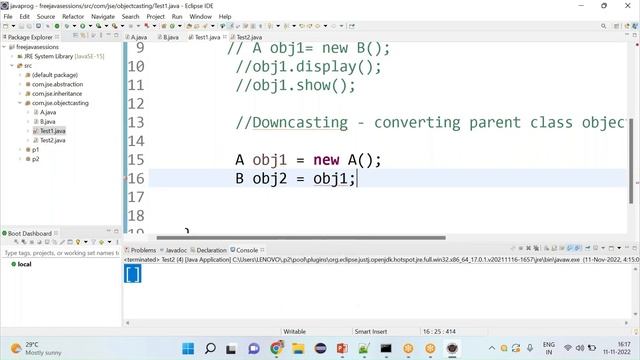Open Display Selected Console dropdown arrow
Image resolution: width=640 pixels, height=360 pixels.
pos(603,248)
